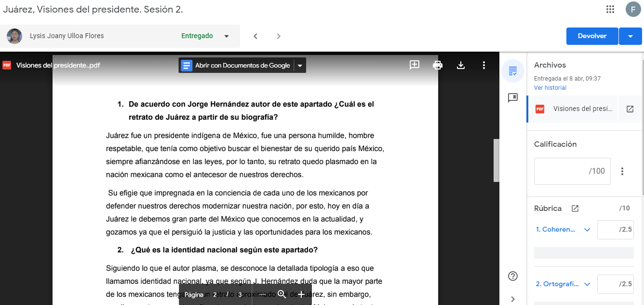The width and height of the screenshot is (644, 305).
Task: Expand the 2. Ortografí... rubric criterion
Action: pyautogui.click(x=587, y=284)
